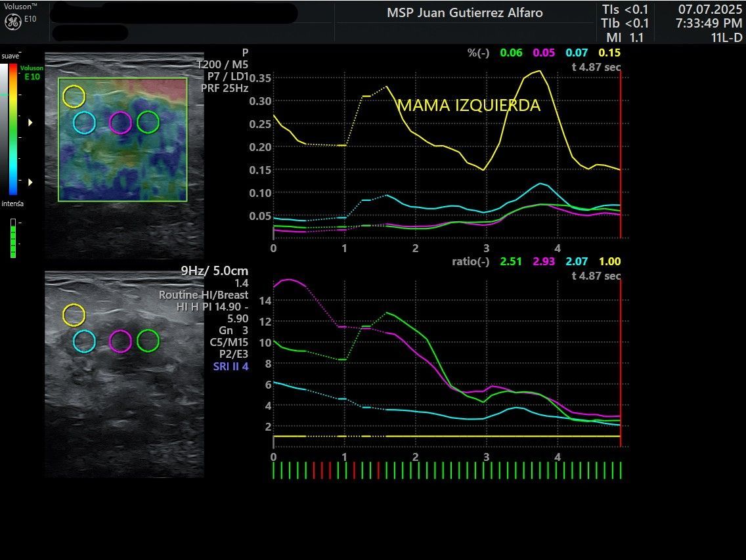Click the Gn 3 gain value
The width and height of the screenshot is (746, 560).
234,331
